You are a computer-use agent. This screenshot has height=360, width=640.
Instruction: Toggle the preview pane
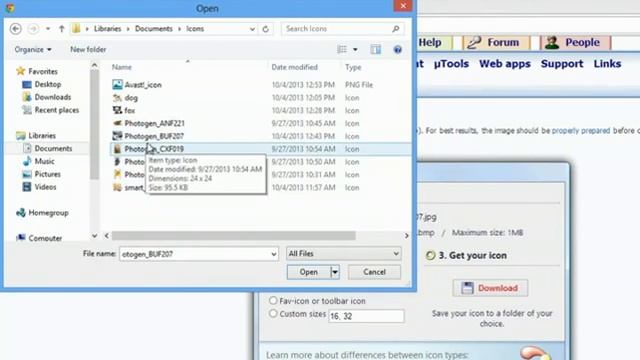point(376,49)
